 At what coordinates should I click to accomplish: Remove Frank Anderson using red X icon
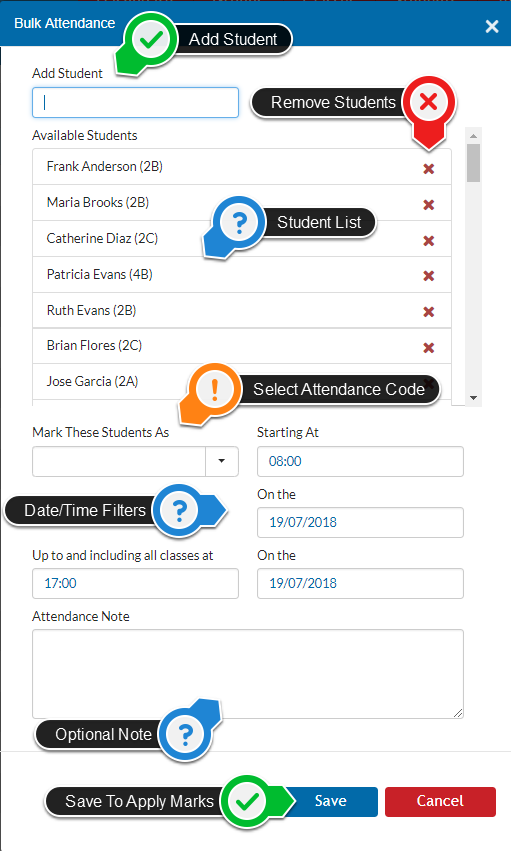(x=429, y=169)
